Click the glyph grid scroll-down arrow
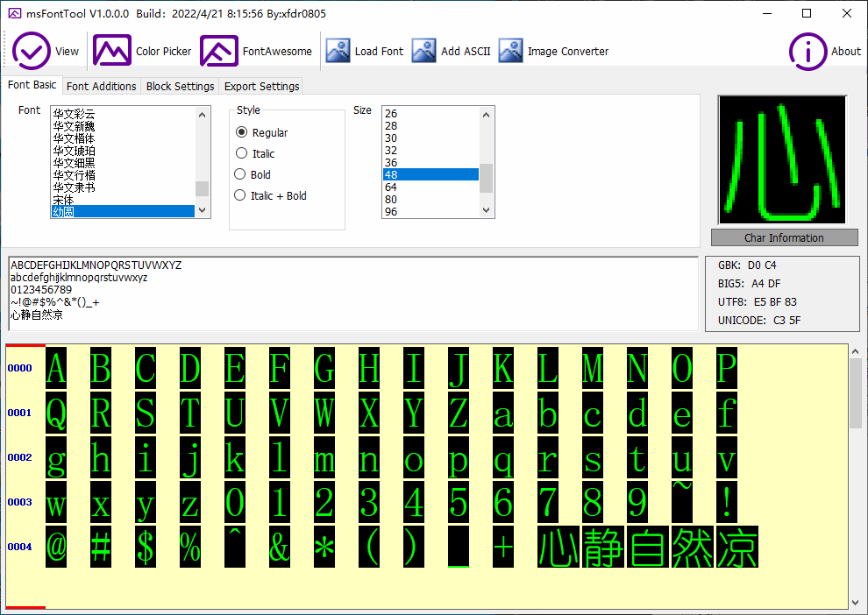Viewport: 868px width, 615px height. pos(855,602)
